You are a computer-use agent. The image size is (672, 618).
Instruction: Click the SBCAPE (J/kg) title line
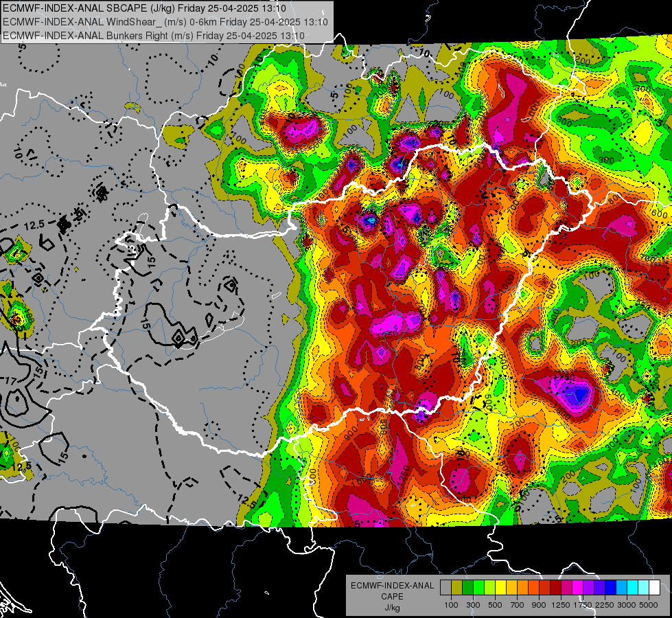pyautogui.click(x=144, y=8)
